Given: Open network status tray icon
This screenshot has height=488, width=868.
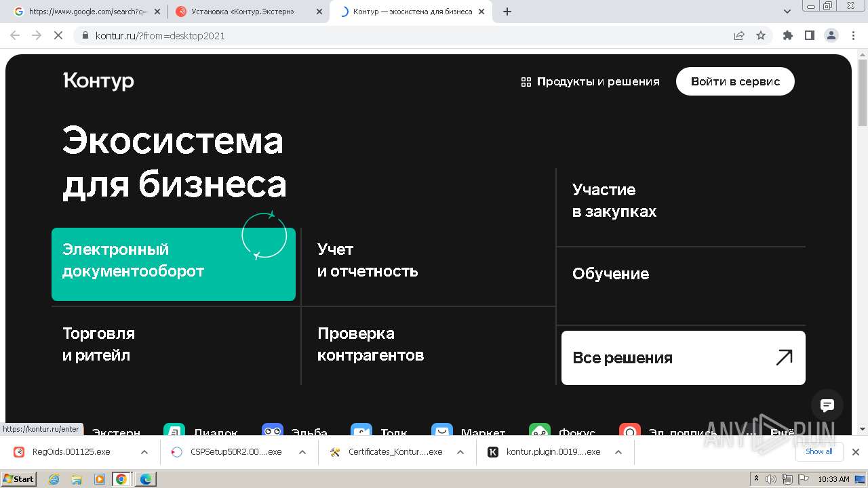Looking at the screenshot, I should tap(787, 479).
